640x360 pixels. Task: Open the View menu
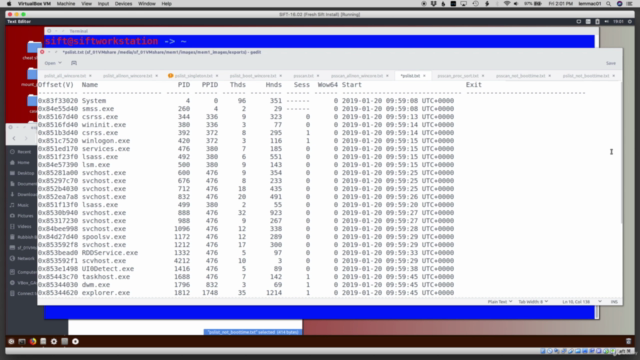[86, 4]
